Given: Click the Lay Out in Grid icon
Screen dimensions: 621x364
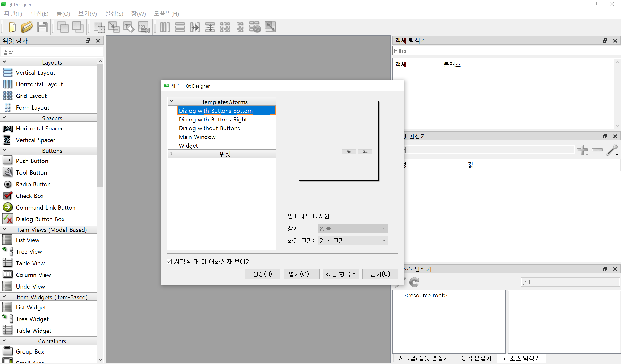Looking at the screenshot, I should (x=225, y=27).
